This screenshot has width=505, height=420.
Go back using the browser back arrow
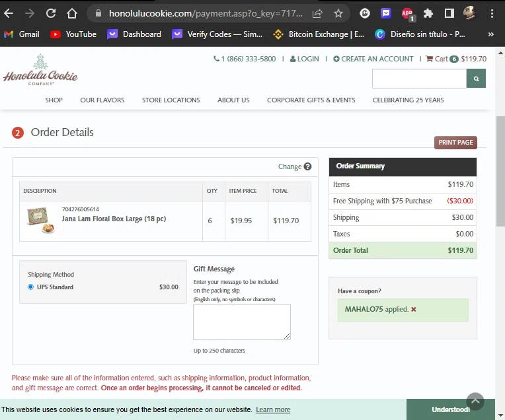point(9,13)
